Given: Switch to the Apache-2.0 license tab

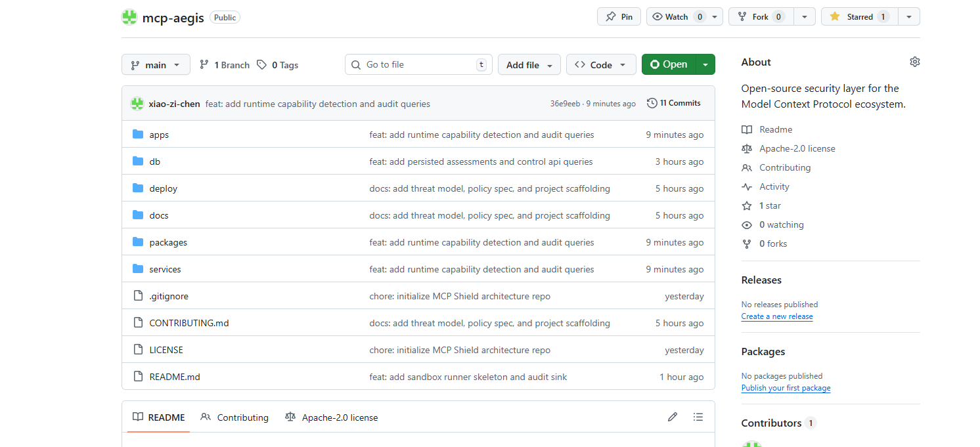Looking at the screenshot, I should coord(332,417).
